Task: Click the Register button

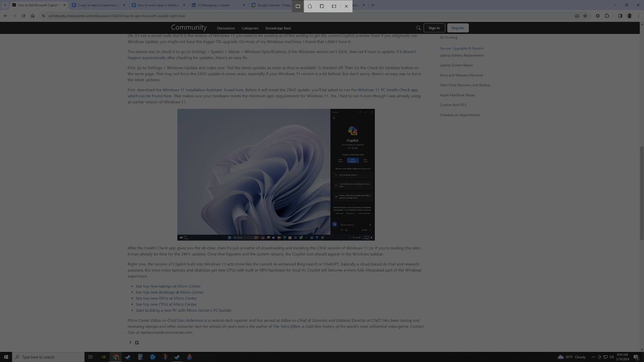Action: pyautogui.click(x=458, y=28)
